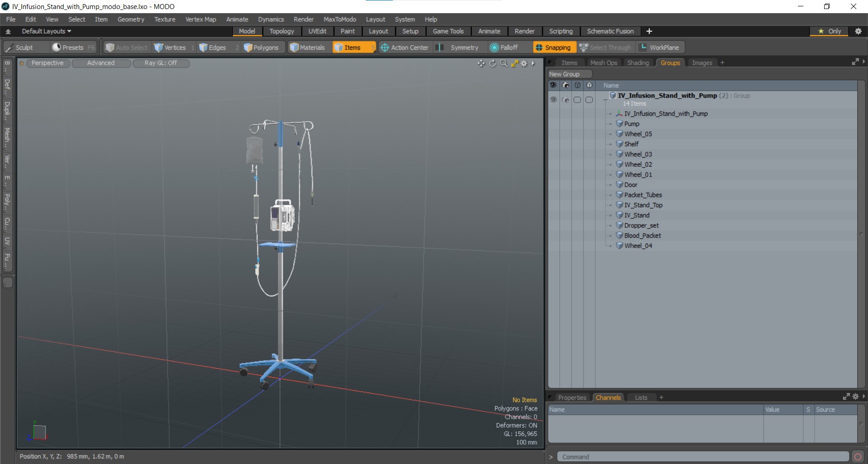
Task: Click the Command input field
Action: click(703, 457)
